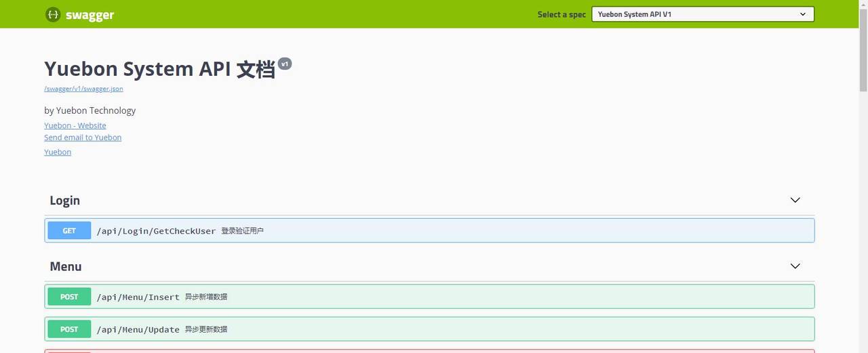
Task: Click the v1 version badge
Action: click(x=285, y=64)
